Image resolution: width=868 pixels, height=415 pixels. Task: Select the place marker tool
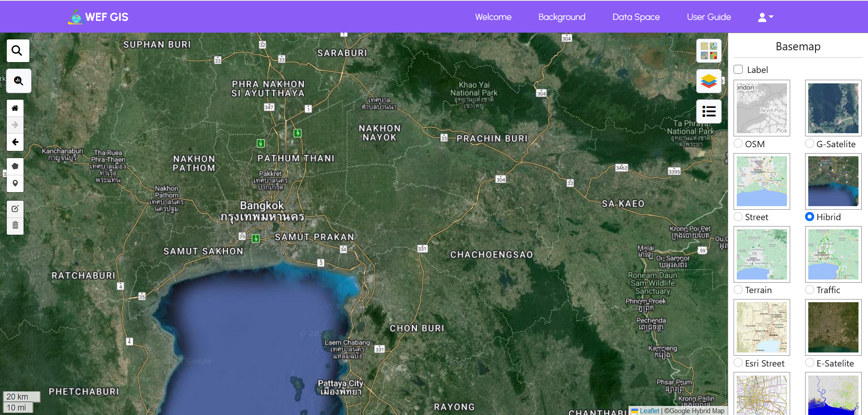coord(15,183)
